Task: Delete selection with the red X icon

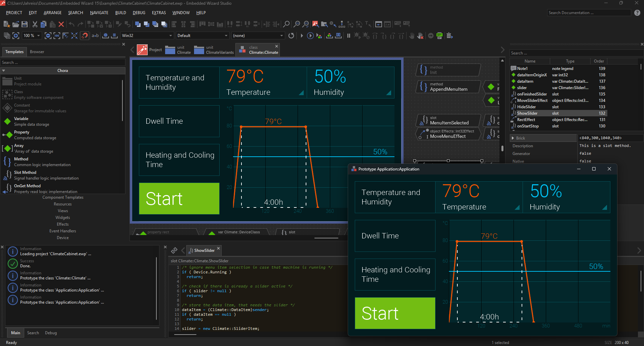Action: coord(61,24)
